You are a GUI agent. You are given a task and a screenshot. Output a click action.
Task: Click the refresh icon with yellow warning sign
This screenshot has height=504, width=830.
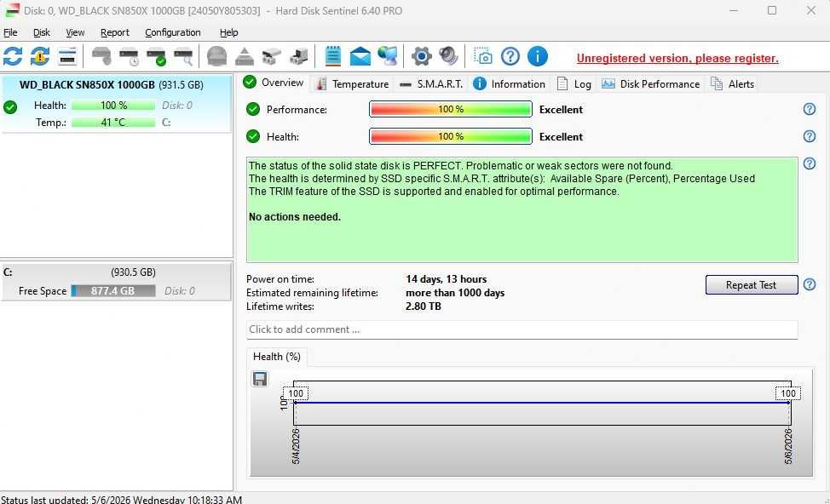coord(40,56)
